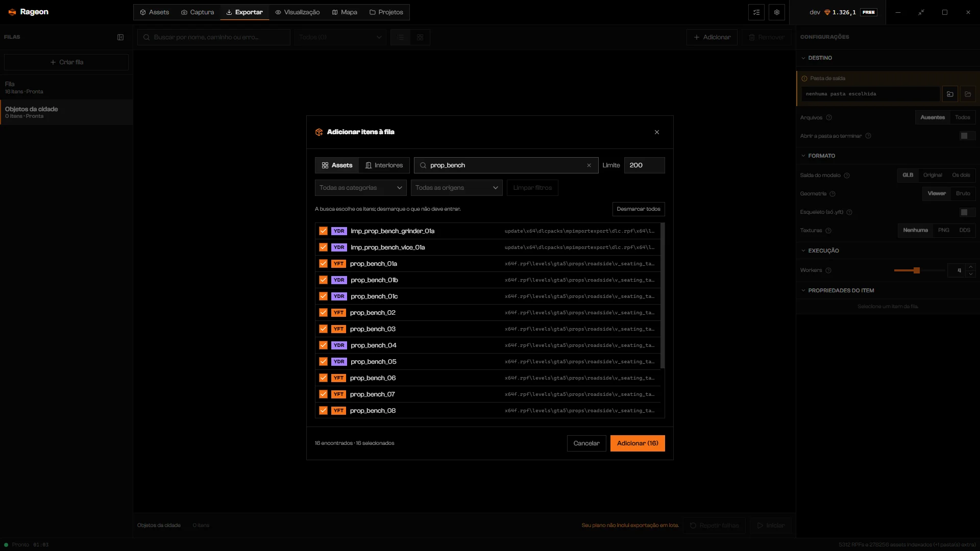
Task: Toggle the Esqueleto (só .yft) switch
Action: pyautogui.click(x=967, y=212)
